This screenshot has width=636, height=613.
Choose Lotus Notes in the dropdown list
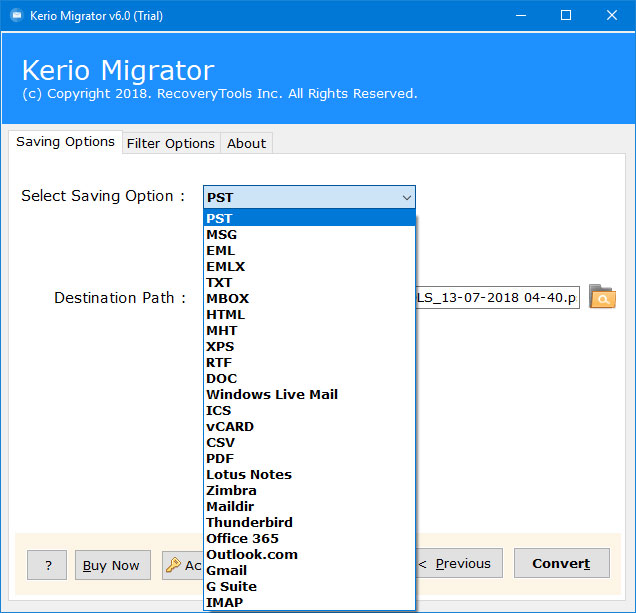point(309,475)
